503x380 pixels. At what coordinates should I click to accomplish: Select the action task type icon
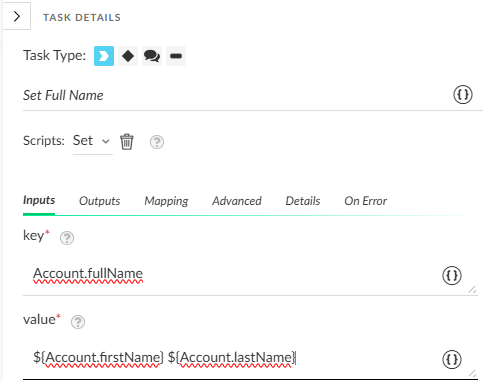104,56
